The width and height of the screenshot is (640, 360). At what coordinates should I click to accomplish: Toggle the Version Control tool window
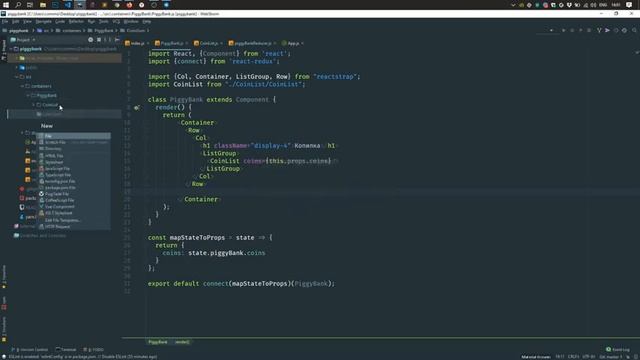click(30, 350)
